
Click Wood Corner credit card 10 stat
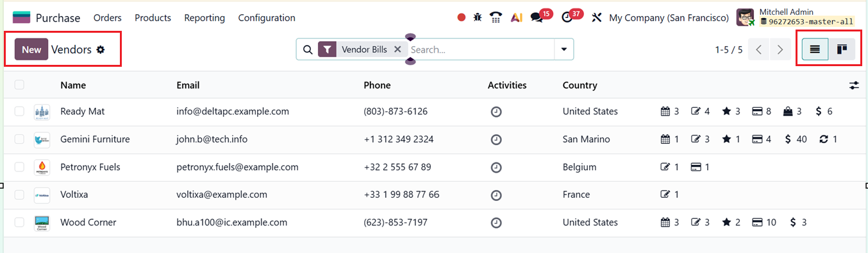(764, 223)
